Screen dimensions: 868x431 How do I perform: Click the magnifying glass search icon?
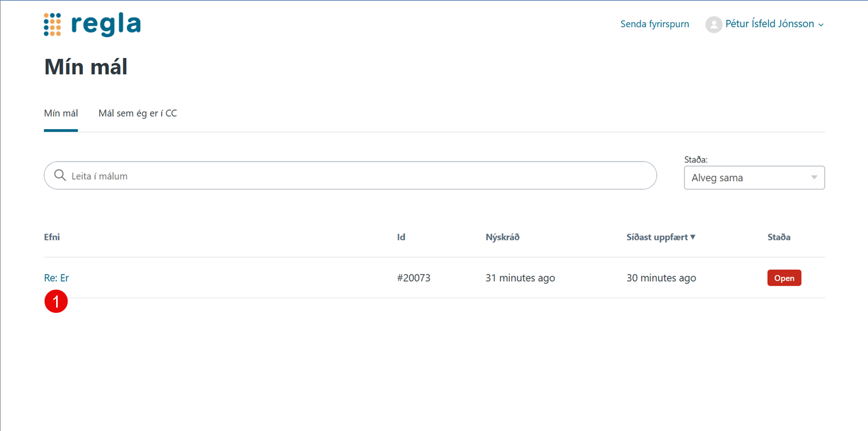tap(60, 176)
